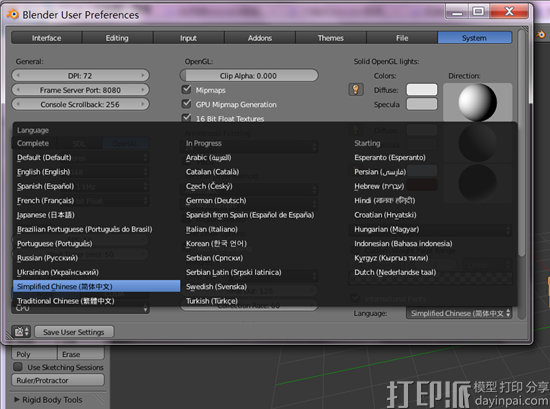Select Portuguese (Português) language
This screenshot has width=550, height=409.
pyautogui.click(x=96, y=243)
